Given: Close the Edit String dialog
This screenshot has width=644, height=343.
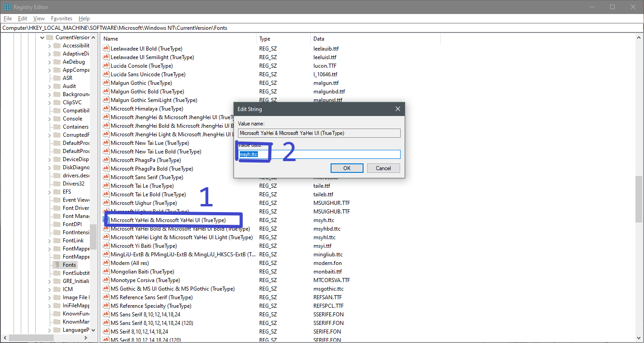Looking at the screenshot, I should click(397, 109).
